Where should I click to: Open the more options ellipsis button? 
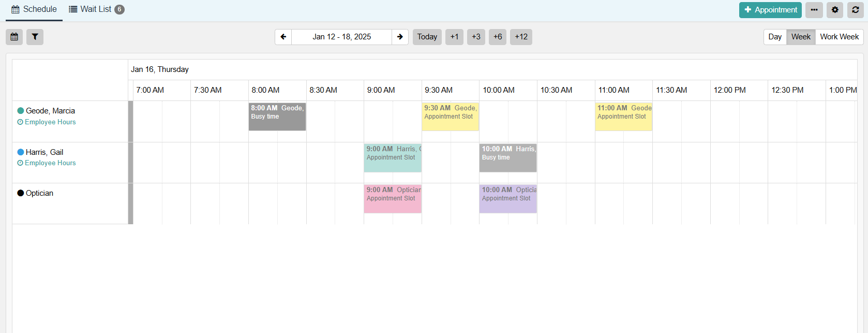tap(814, 10)
